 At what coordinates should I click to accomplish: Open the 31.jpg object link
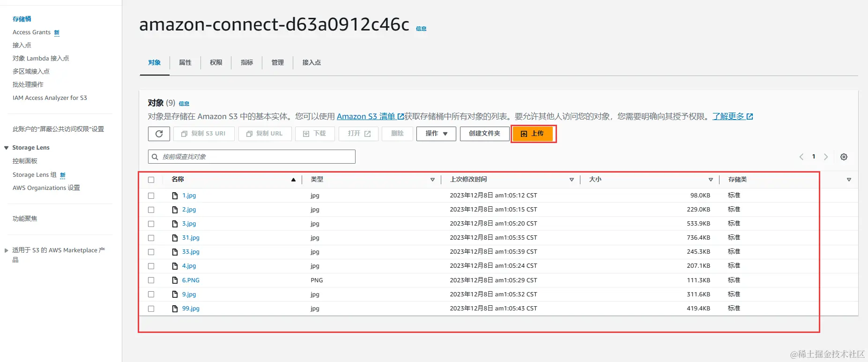point(191,238)
